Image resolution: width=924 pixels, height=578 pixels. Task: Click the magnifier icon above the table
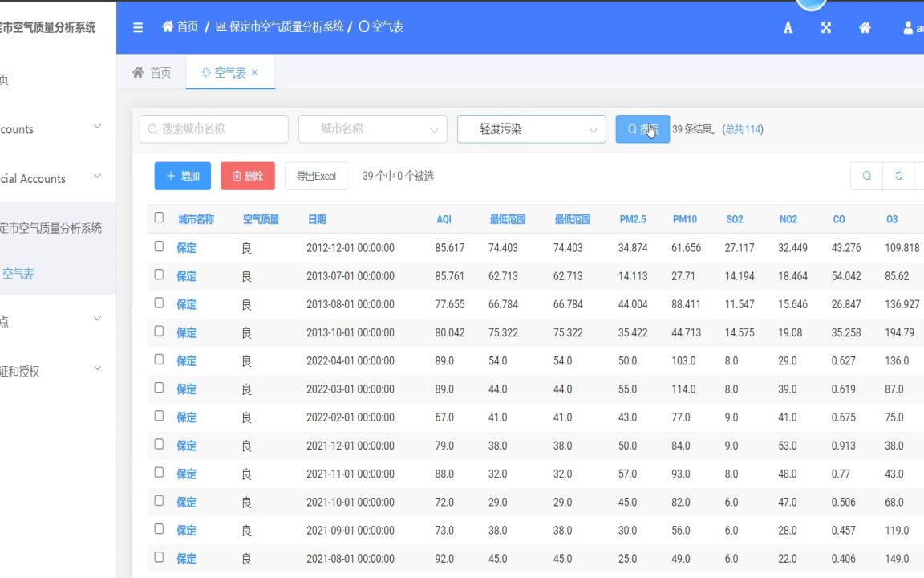(x=865, y=174)
